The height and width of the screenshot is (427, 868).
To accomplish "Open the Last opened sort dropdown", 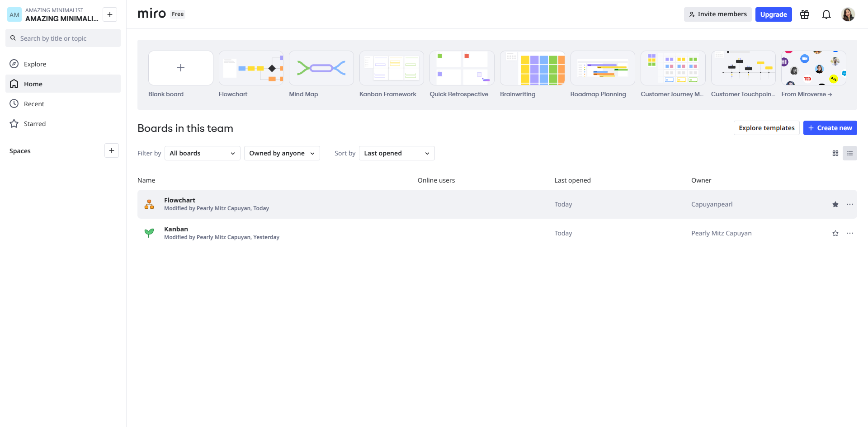I will (396, 153).
